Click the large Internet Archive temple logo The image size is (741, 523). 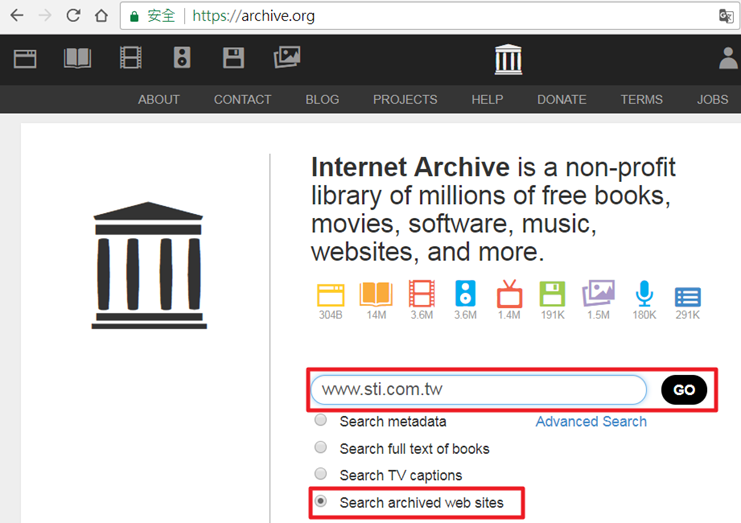pos(149,266)
